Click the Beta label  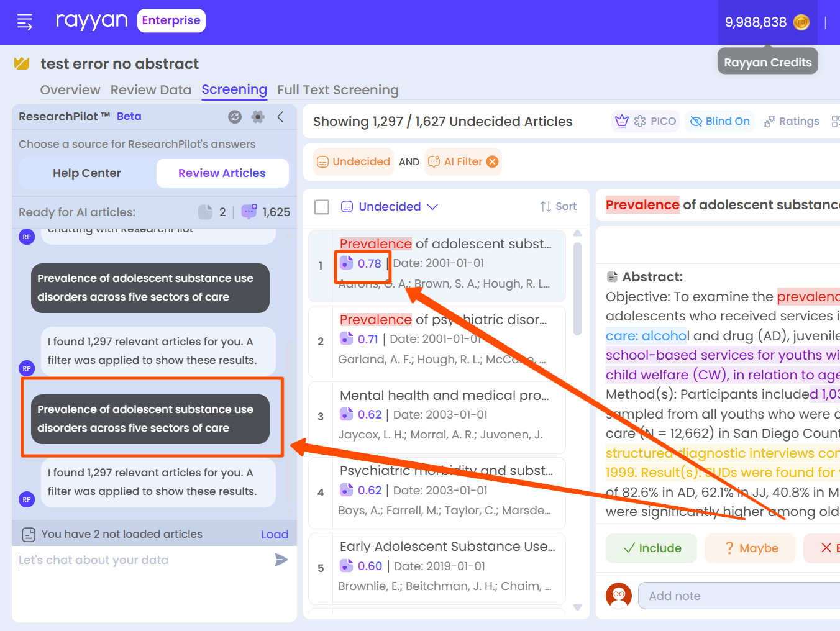tap(129, 116)
